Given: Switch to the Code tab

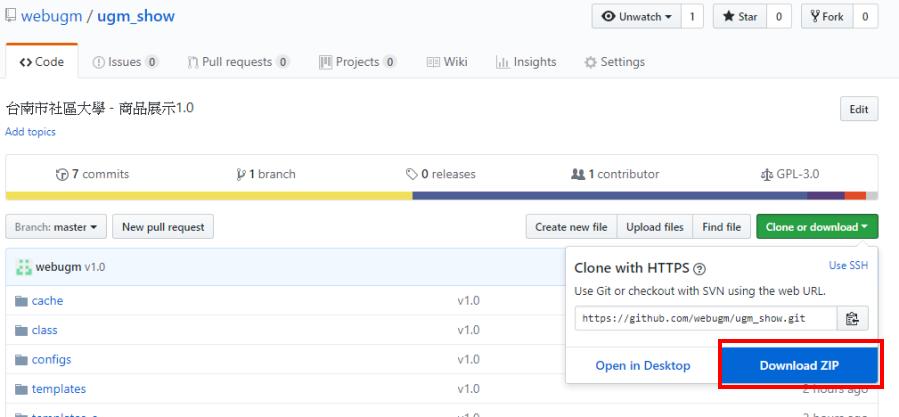Looking at the screenshot, I should pyautogui.click(x=41, y=62).
